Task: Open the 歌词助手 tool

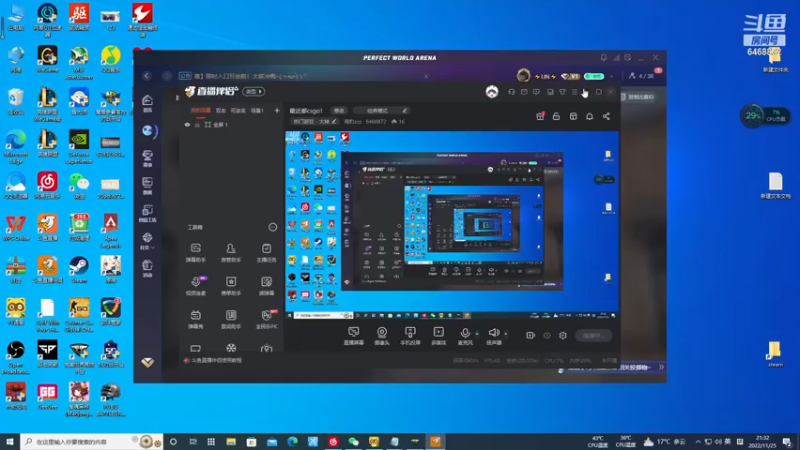Action: (231, 319)
